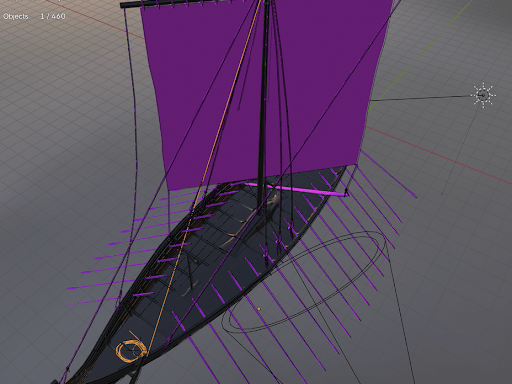Click the "1 / 460" object count
Screen dimensions: 512x384
pos(53,16)
